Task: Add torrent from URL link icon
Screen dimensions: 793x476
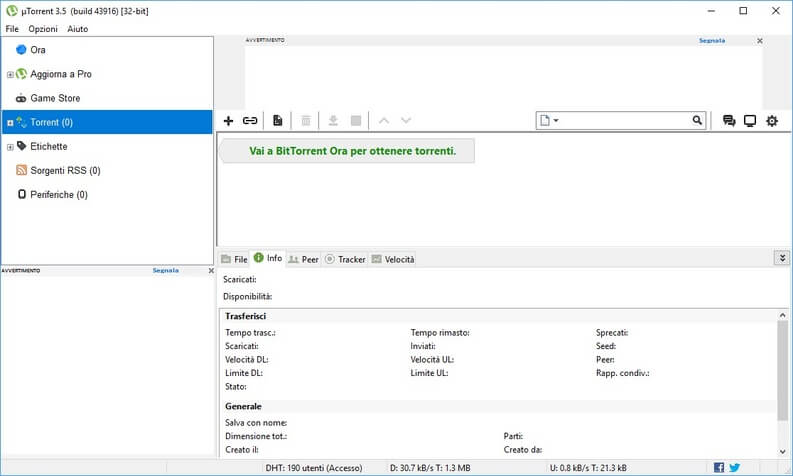Action: [x=250, y=120]
